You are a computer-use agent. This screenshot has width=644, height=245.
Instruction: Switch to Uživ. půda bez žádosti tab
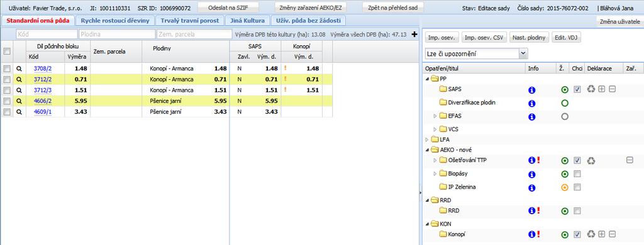pos(308,21)
